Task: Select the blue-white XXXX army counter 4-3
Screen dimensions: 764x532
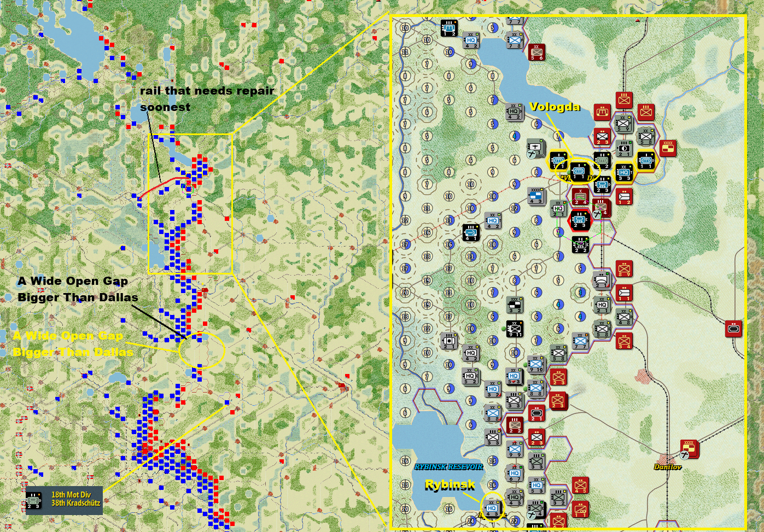Action: click(x=536, y=196)
